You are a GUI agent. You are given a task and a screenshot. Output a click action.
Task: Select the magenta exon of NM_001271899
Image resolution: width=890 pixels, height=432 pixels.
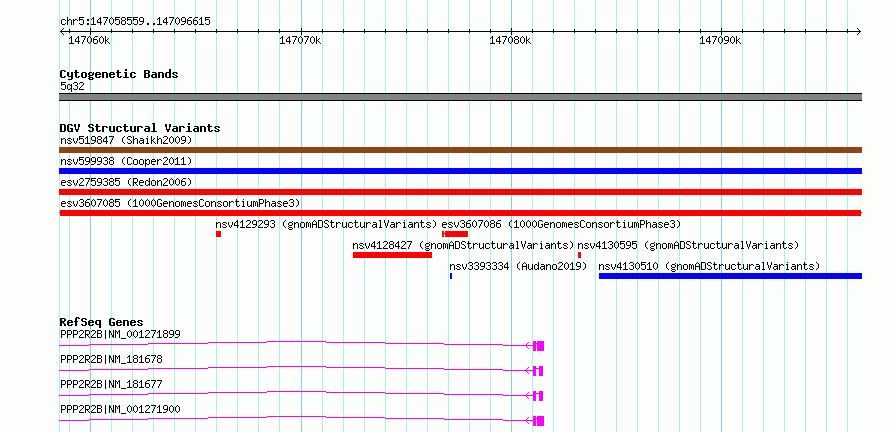point(539,346)
